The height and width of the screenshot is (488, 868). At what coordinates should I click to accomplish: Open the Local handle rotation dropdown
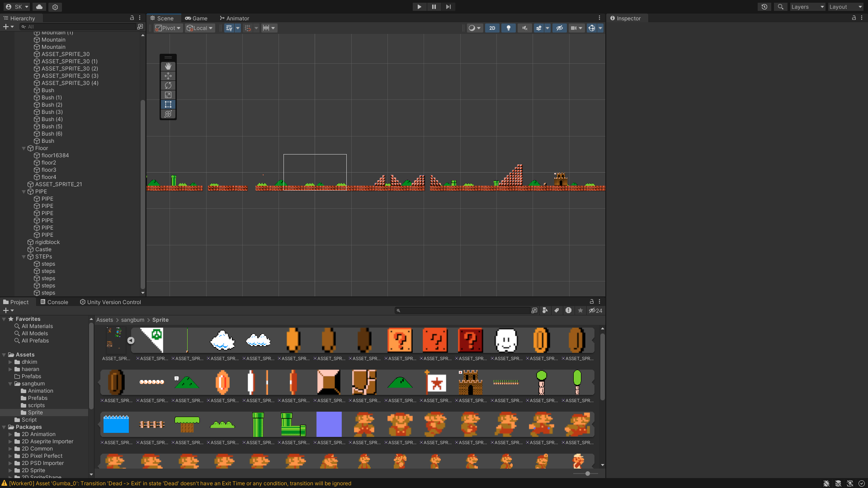pos(200,28)
